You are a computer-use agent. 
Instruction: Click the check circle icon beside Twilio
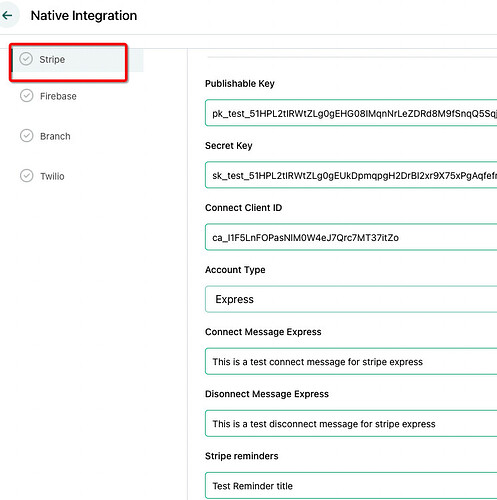pyautogui.click(x=27, y=176)
